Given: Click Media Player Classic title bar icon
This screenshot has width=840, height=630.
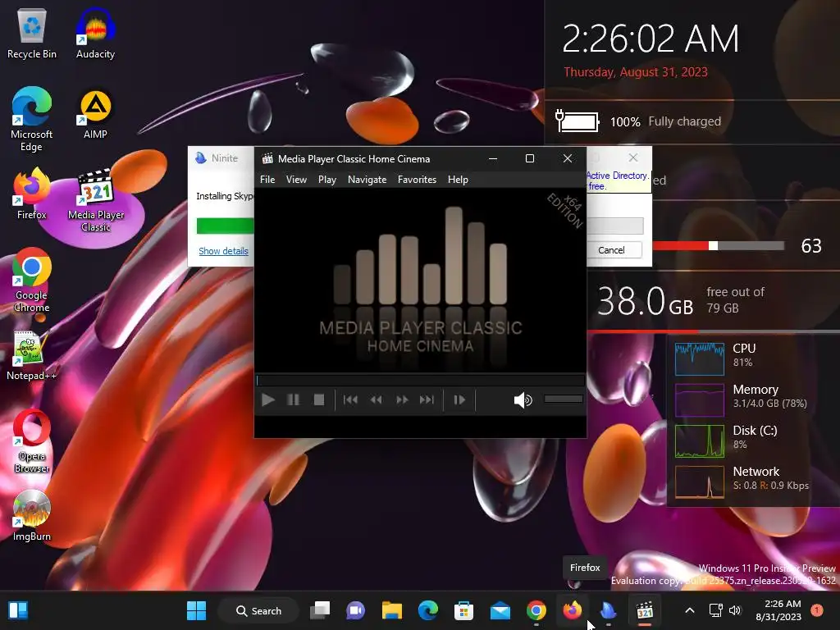Looking at the screenshot, I should [267, 158].
